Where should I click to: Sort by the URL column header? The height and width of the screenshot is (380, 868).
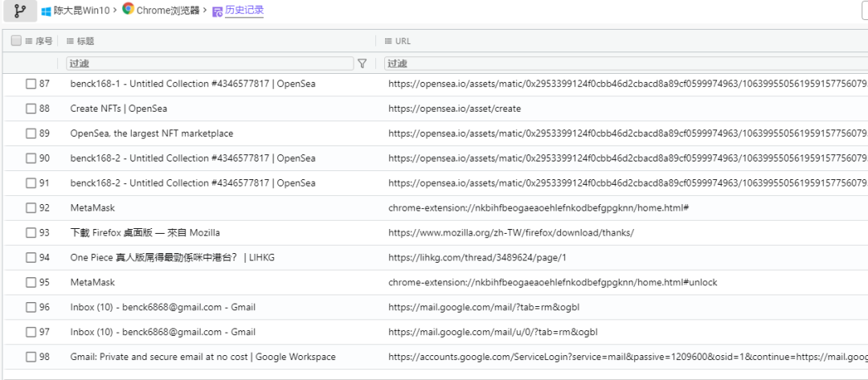coord(403,41)
